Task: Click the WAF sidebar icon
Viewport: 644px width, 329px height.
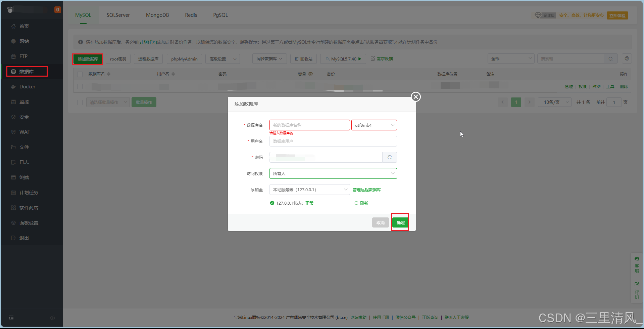Action: (x=13, y=132)
